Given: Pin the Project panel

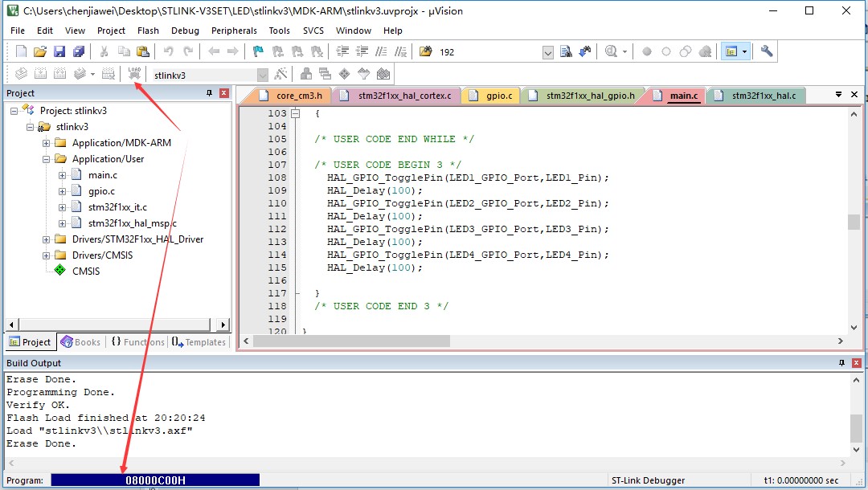Looking at the screenshot, I should pos(209,93).
